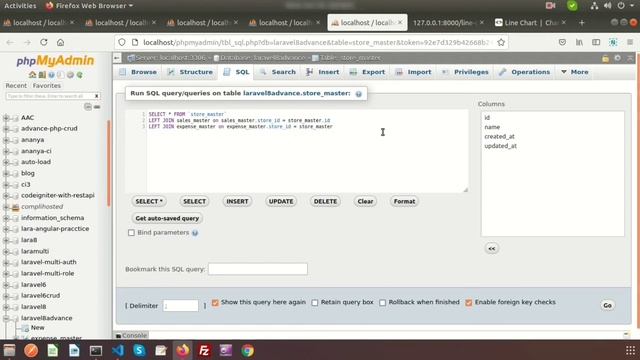
Task: Switch to the Insert tab
Action: coord(323,72)
